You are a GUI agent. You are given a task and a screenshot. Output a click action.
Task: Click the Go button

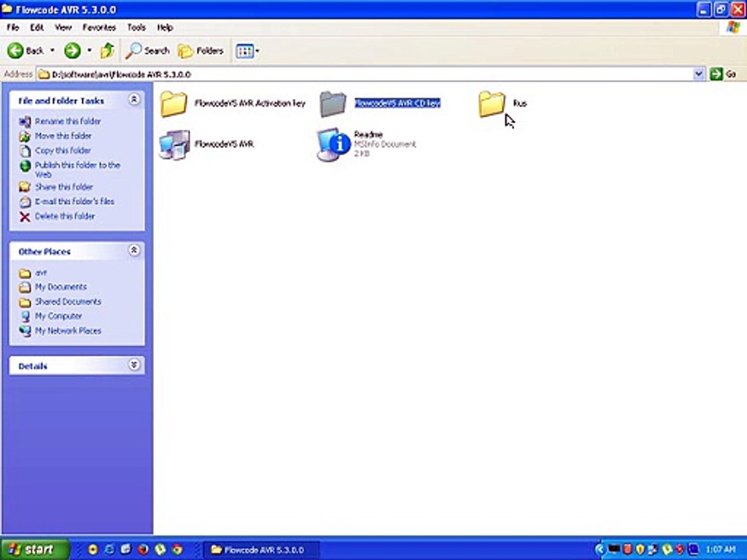click(x=724, y=74)
